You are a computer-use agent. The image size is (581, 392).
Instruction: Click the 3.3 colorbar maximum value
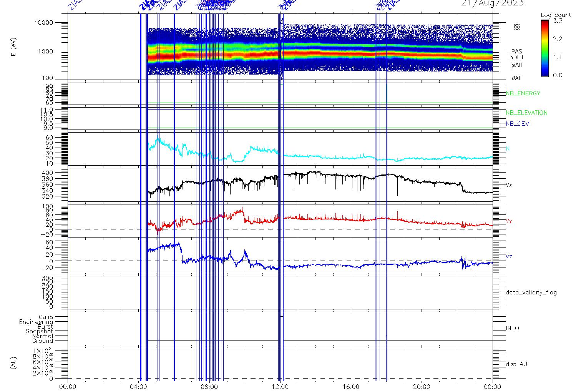tap(558, 21)
